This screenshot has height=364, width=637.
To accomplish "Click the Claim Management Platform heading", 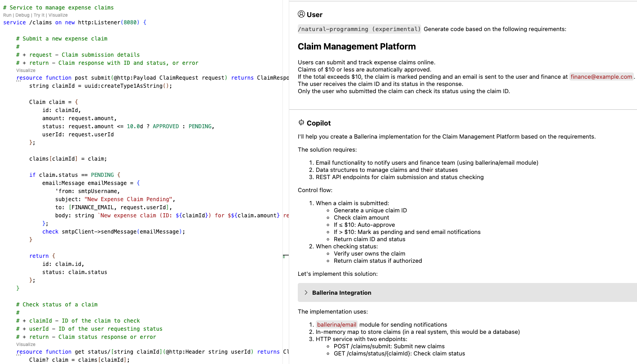I will pos(357,46).
